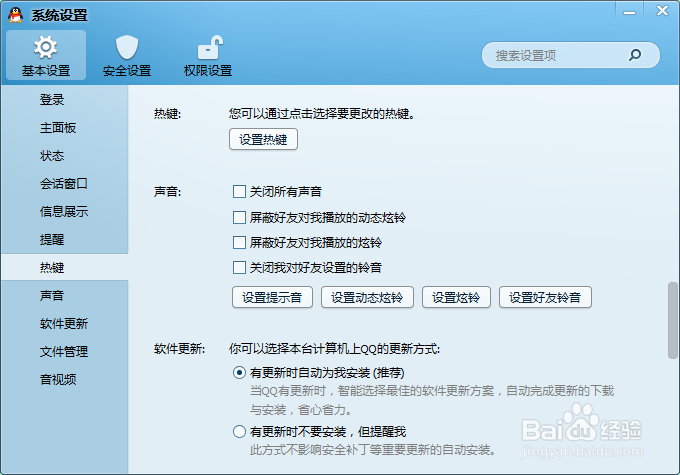The height and width of the screenshot is (475, 680).
Task: Click text 你可以选择本台计算机上QQ的更新方式:
Action: click(334, 349)
